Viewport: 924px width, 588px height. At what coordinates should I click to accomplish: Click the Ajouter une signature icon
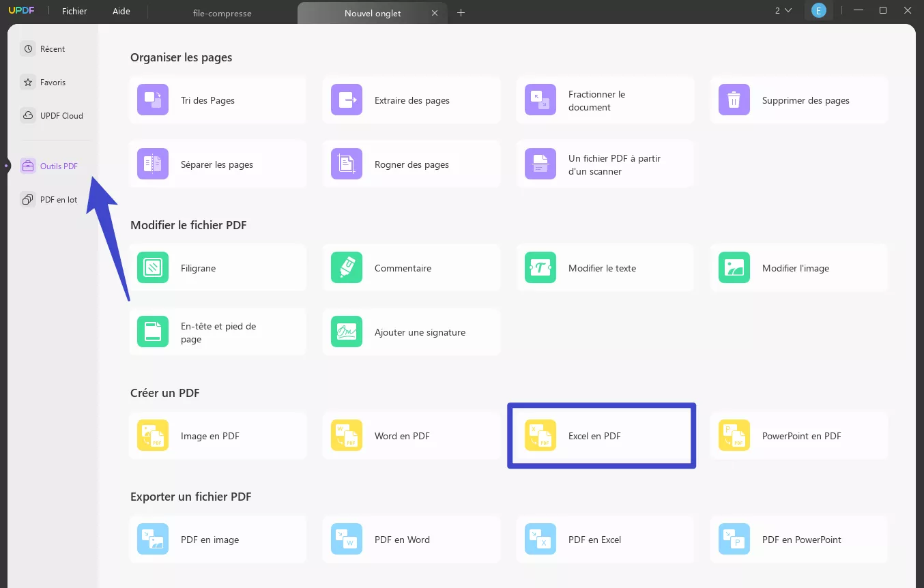[347, 332]
